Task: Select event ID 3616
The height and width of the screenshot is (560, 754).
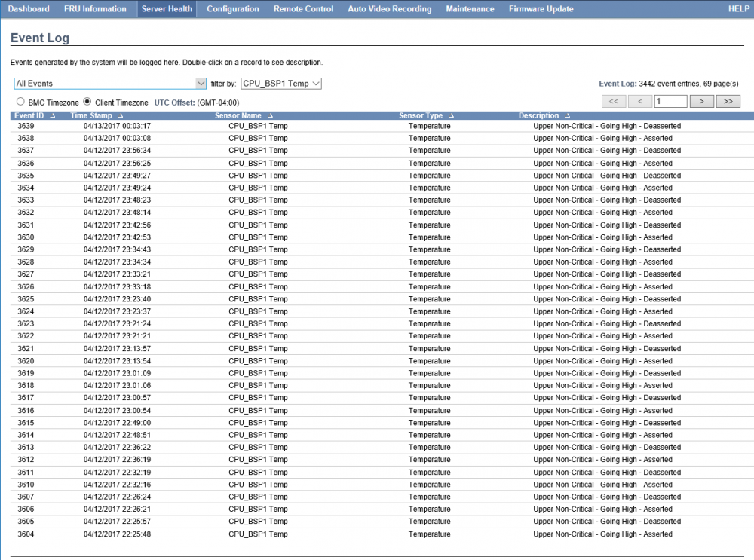Action: [26, 411]
